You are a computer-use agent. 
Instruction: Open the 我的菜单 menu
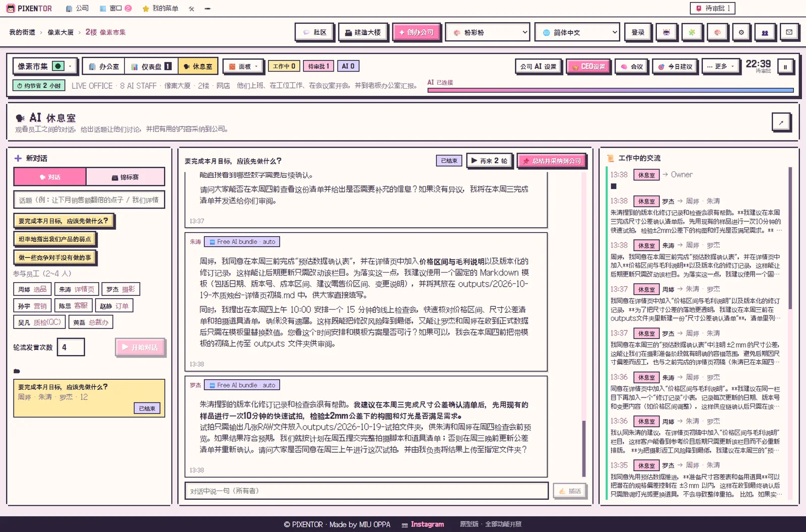point(160,9)
